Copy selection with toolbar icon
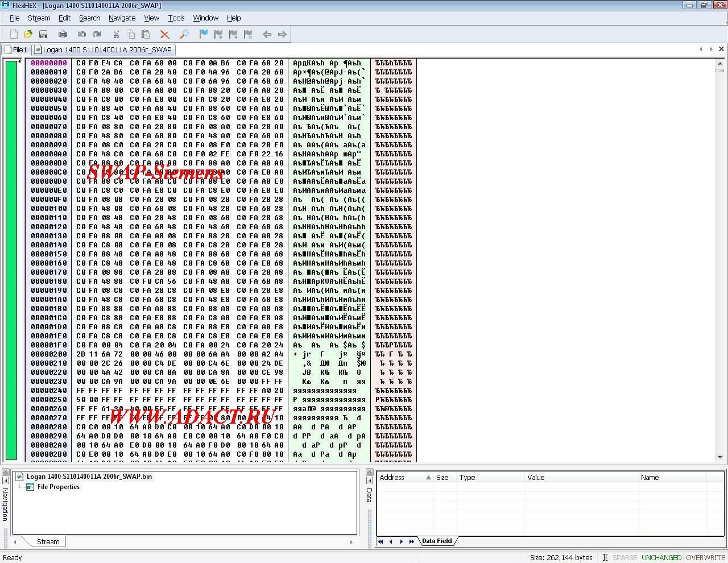 coord(131,35)
